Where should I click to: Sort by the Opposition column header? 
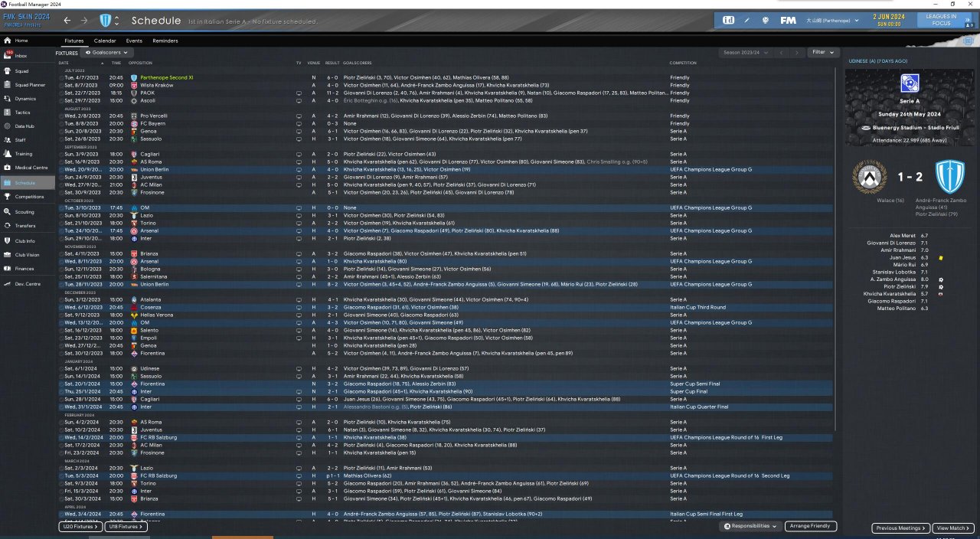click(141, 63)
